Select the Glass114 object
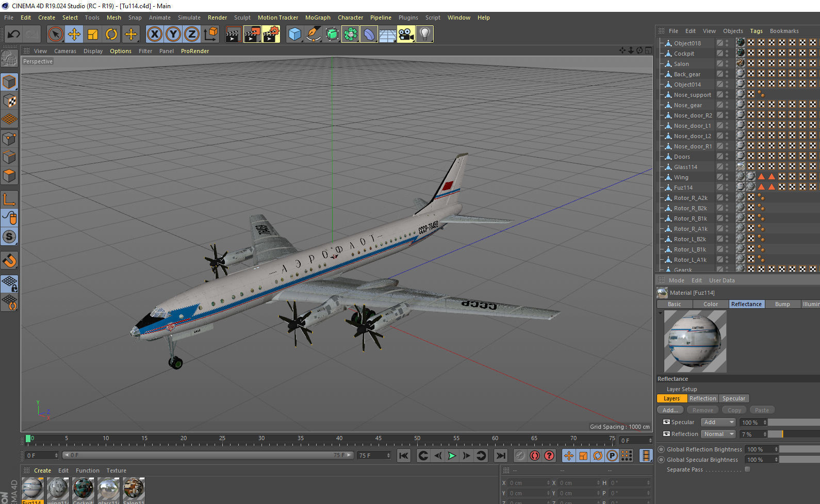 [x=685, y=167]
